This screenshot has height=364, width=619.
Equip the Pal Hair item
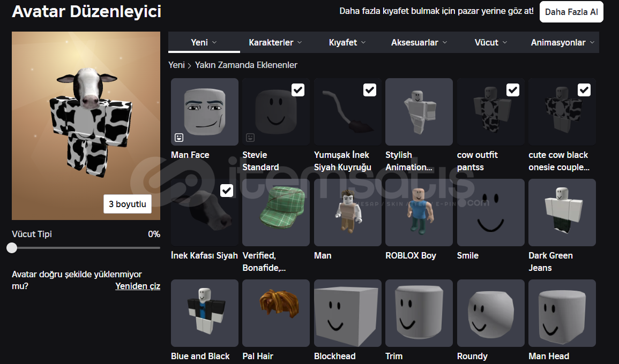coord(276,313)
